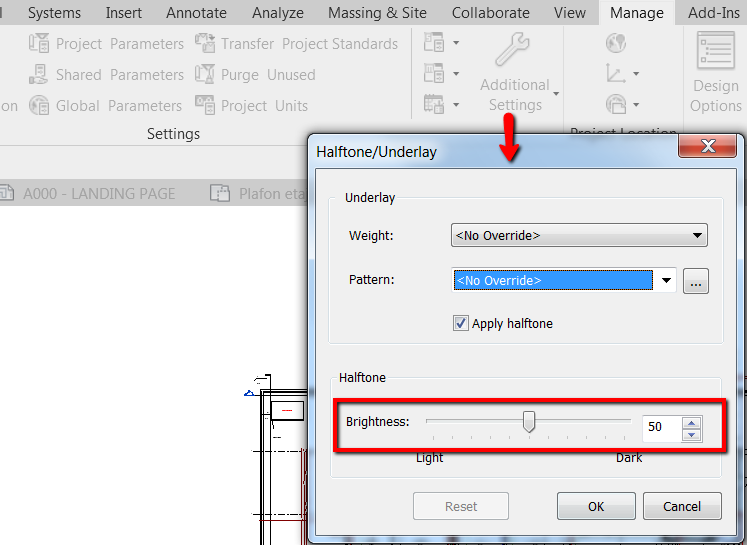The width and height of the screenshot is (747, 545).
Task: Click the Brightness value field
Action: tap(662, 427)
